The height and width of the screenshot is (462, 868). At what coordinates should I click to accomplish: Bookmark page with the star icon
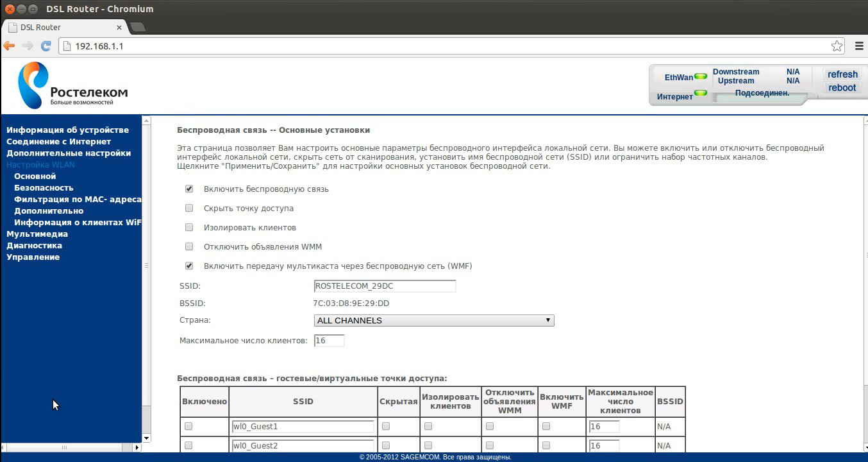(837, 46)
